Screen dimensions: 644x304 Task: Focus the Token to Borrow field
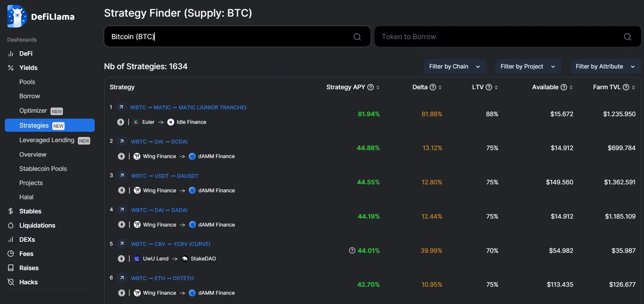pos(508,36)
